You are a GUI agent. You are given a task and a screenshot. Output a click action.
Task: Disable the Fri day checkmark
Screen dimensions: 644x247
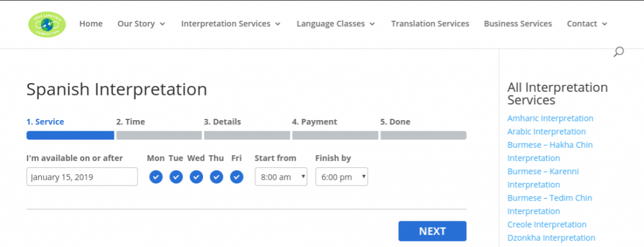(236, 177)
